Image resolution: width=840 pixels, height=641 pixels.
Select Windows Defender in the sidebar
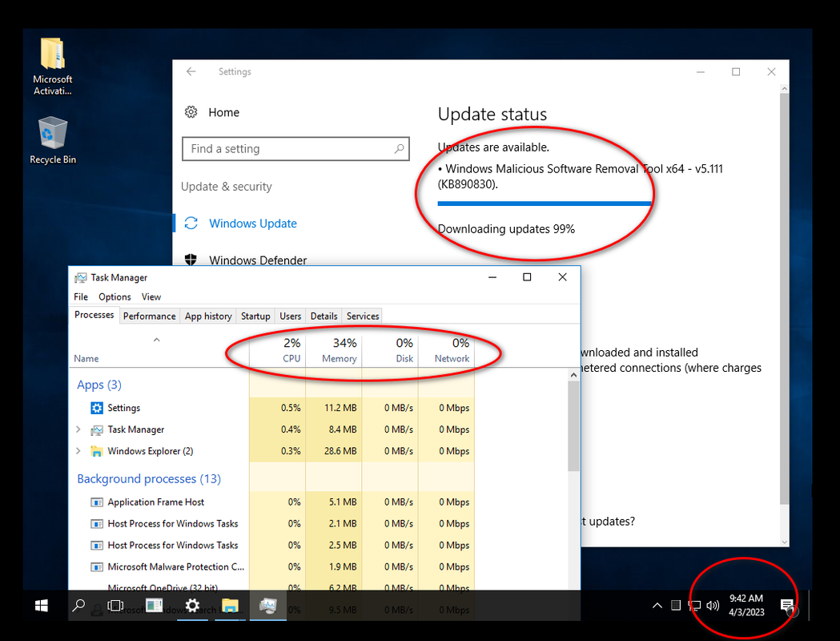[258, 260]
